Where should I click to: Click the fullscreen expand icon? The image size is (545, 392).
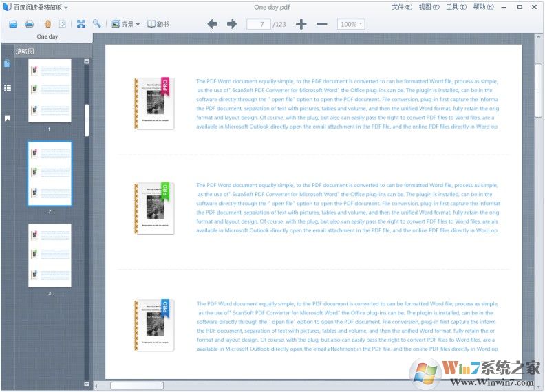pyautogui.click(x=81, y=24)
